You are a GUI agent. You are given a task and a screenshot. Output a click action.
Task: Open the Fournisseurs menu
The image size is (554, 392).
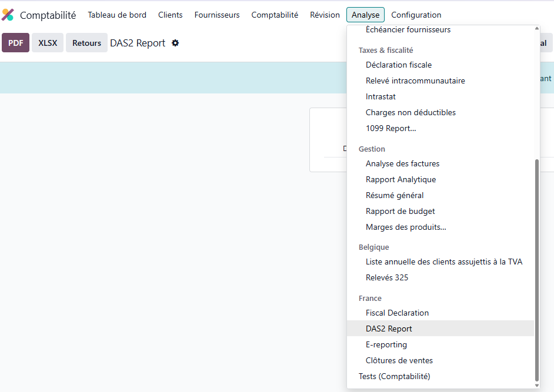217,15
